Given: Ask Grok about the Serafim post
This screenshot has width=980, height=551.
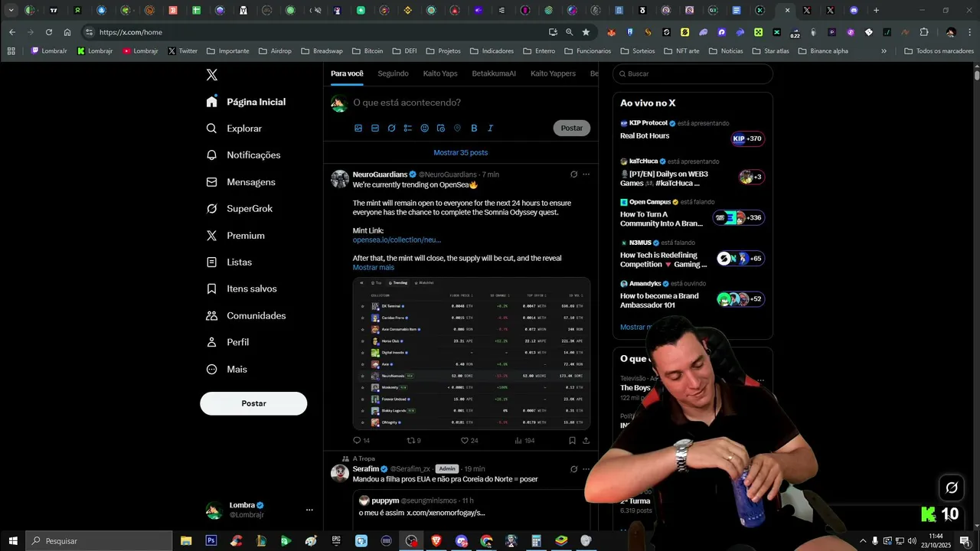Looking at the screenshot, I should pyautogui.click(x=573, y=469).
